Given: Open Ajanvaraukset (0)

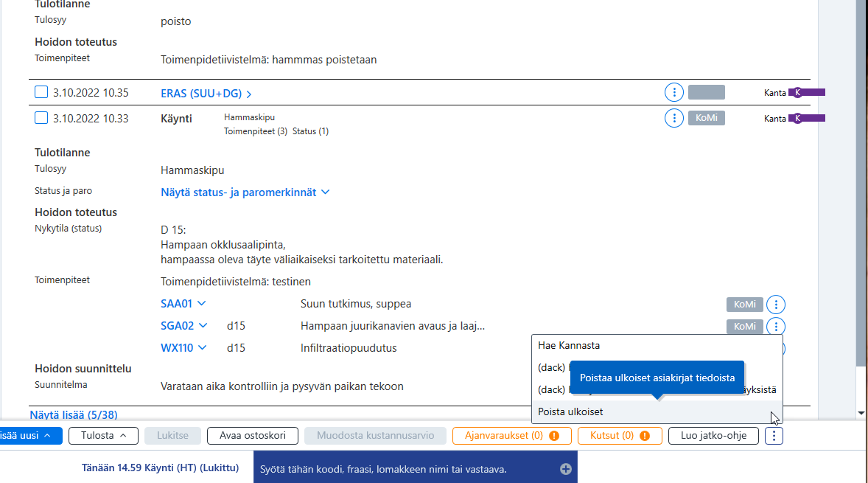Looking at the screenshot, I should (511, 436).
